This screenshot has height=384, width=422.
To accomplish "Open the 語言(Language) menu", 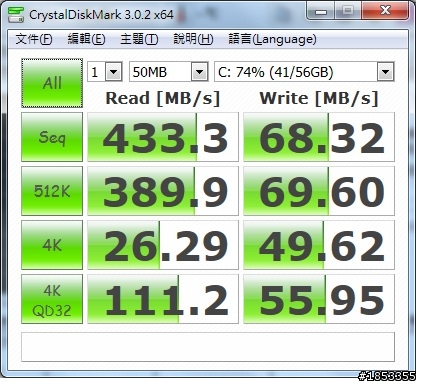I will (x=272, y=39).
